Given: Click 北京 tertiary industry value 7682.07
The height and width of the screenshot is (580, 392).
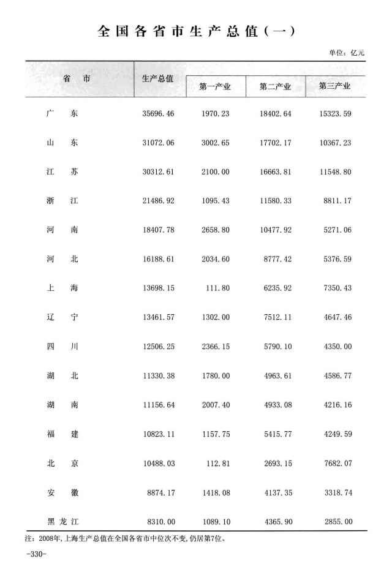Looking at the screenshot, I should [335, 463].
